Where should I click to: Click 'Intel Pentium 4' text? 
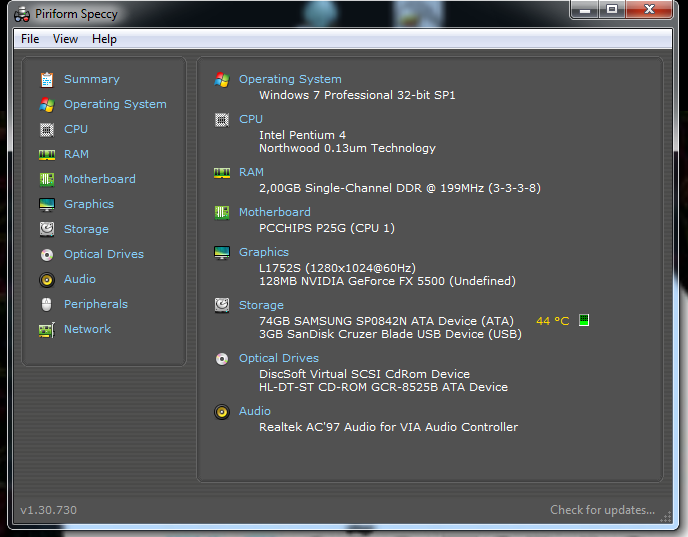pos(302,135)
